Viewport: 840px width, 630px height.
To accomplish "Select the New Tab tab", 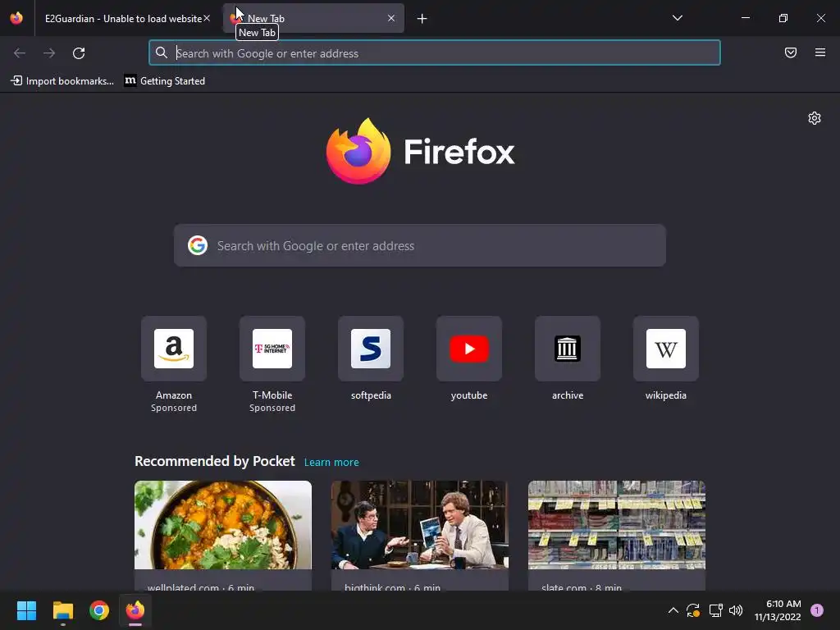I will (x=313, y=18).
